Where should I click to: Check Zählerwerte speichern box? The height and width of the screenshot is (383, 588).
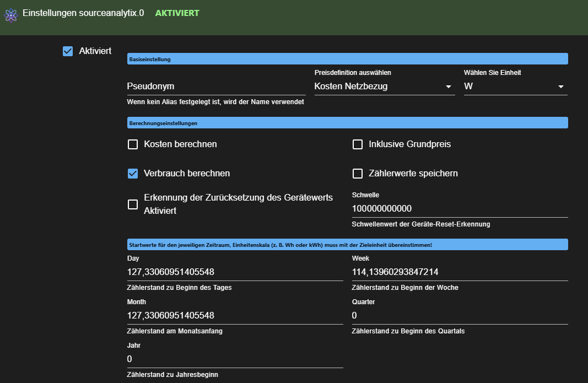coord(358,174)
